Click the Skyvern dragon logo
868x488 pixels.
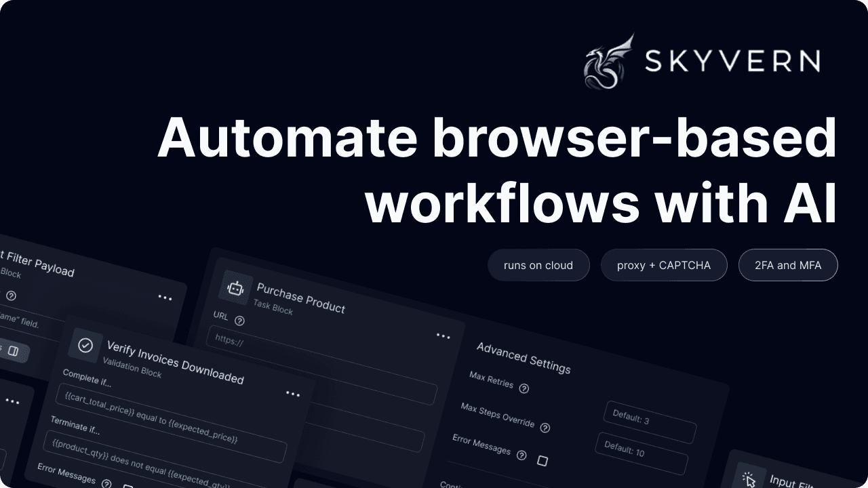coord(608,62)
